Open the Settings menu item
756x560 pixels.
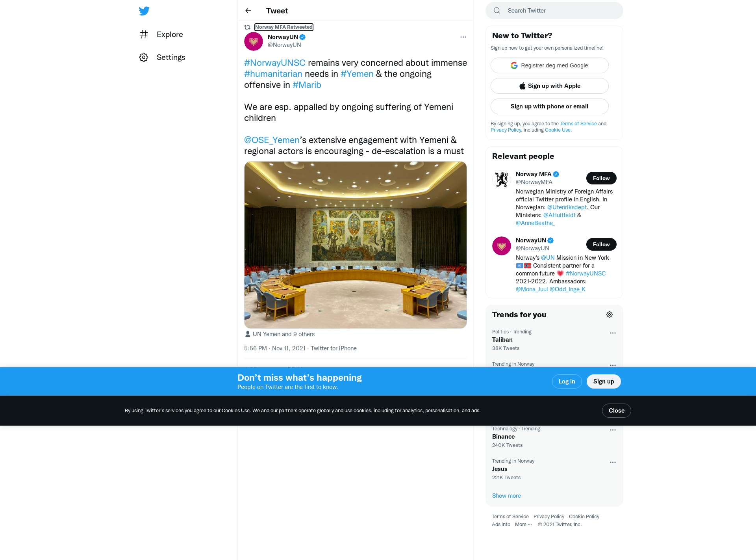162,57
